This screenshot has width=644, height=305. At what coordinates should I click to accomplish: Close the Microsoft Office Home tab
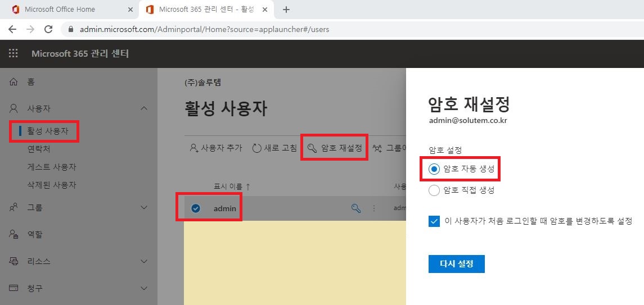[x=130, y=10]
